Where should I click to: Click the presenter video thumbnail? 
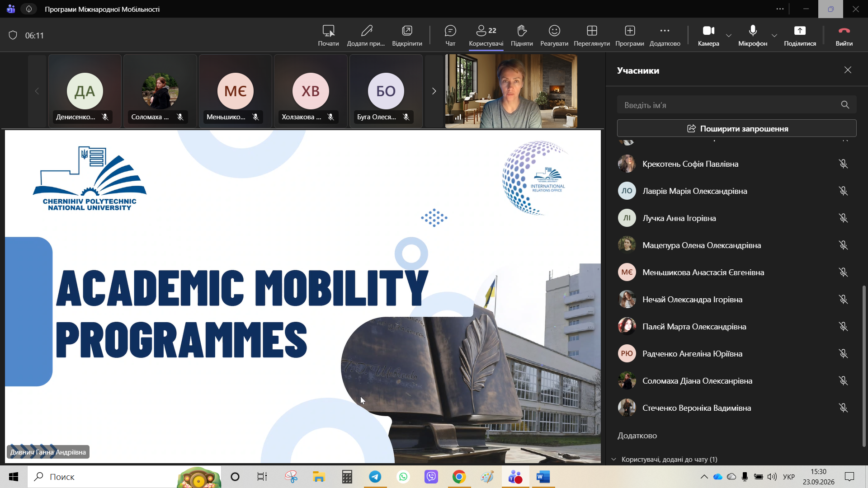(x=511, y=91)
